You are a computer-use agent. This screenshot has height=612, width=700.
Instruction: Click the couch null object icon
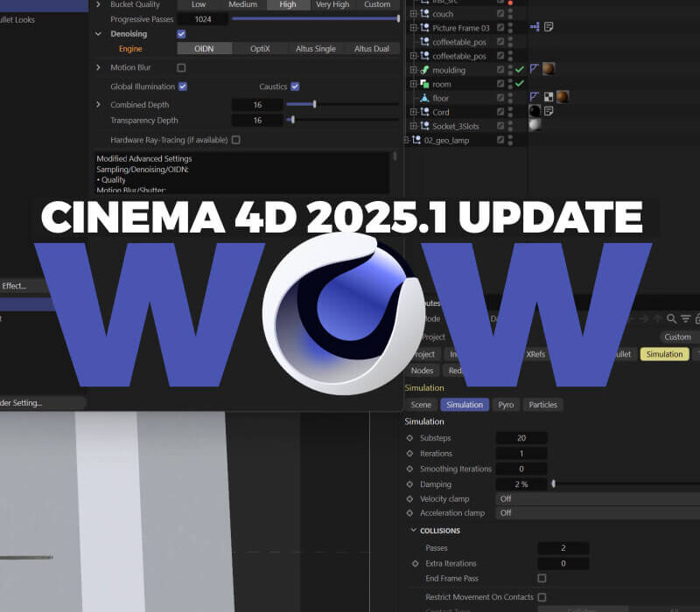pos(424,14)
